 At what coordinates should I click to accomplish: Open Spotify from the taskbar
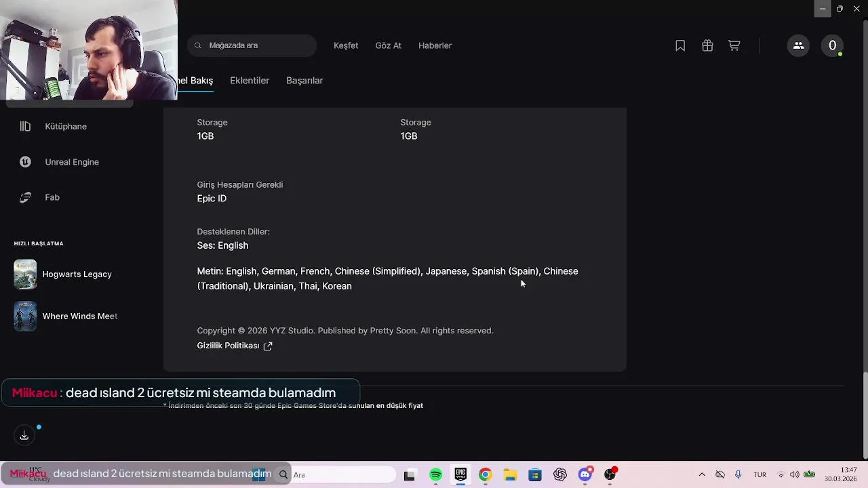tap(435, 474)
